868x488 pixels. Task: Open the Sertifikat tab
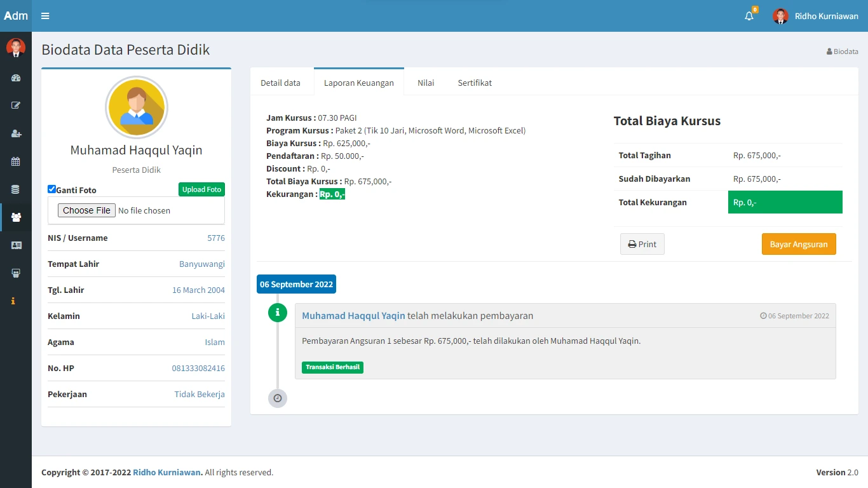475,83
